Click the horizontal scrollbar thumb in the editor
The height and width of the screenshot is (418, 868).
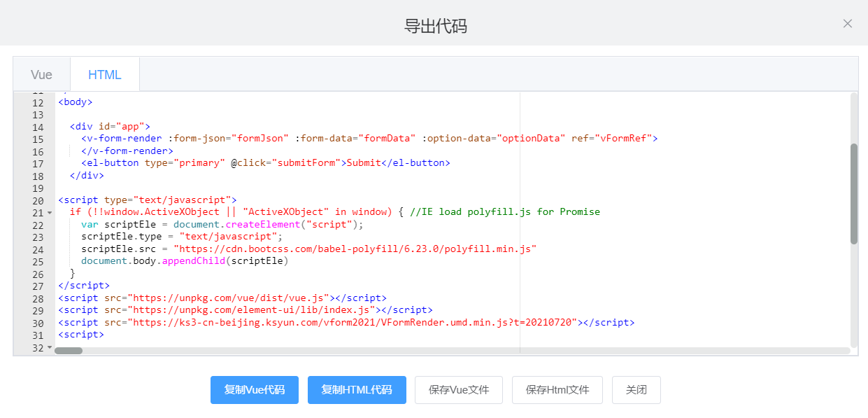point(69,351)
